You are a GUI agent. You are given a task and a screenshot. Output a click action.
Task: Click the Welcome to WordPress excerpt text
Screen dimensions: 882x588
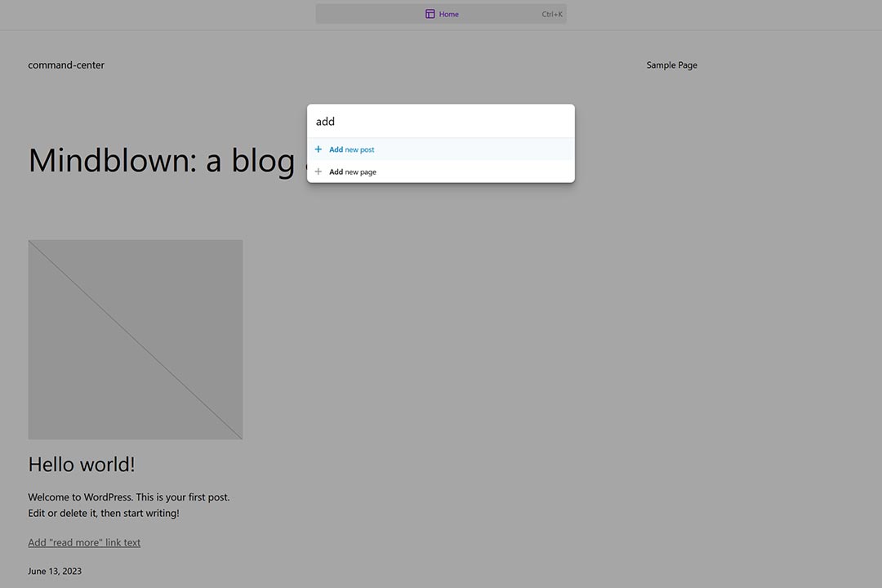pos(128,504)
